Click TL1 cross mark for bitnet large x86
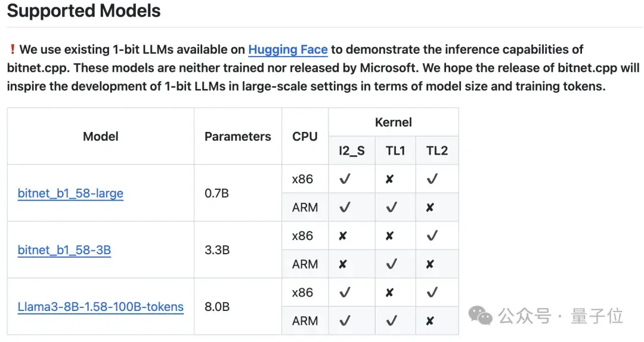The width and height of the screenshot is (644, 342). pyautogui.click(x=389, y=179)
